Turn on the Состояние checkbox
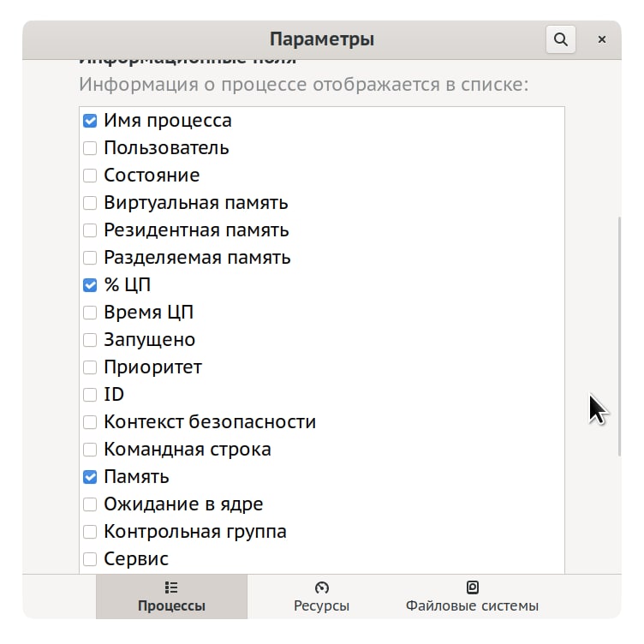644x644 pixels. click(x=90, y=176)
